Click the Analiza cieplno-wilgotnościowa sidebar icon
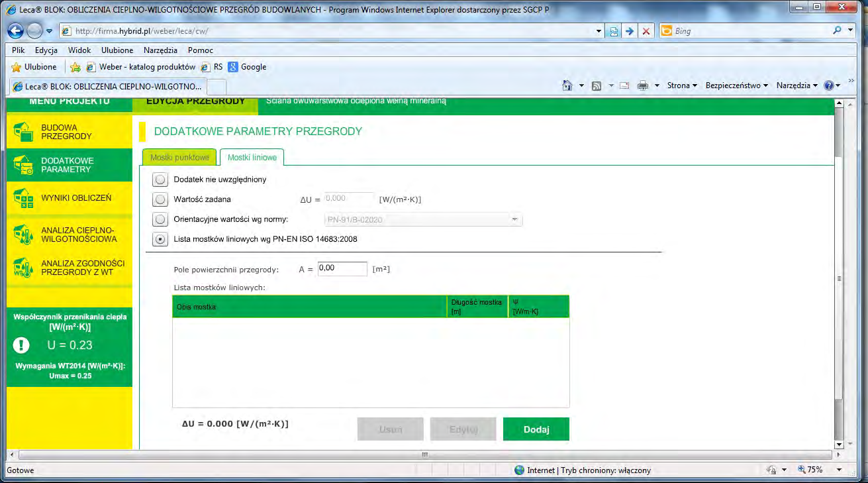868x483 pixels. (x=24, y=235)
